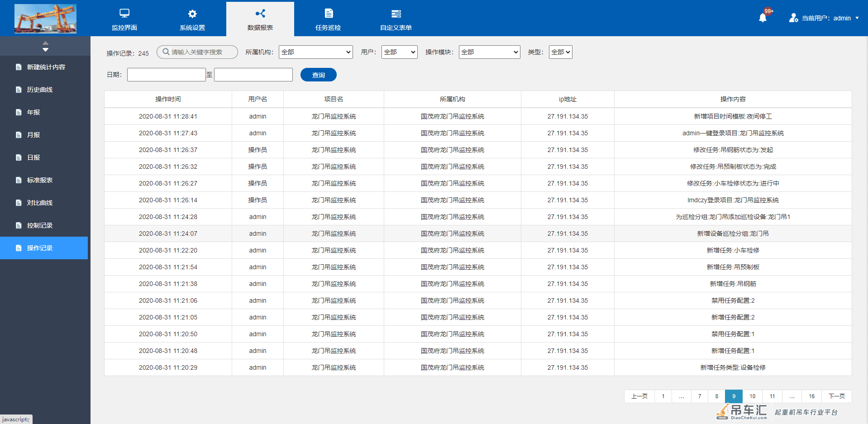Viewport: 868px width, 424px height.
Task: Go to page 10
Action: pos(753,396)
